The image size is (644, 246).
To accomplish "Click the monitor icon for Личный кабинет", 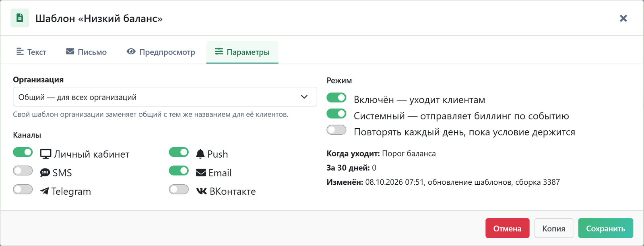I will click(x=45, y=154).
